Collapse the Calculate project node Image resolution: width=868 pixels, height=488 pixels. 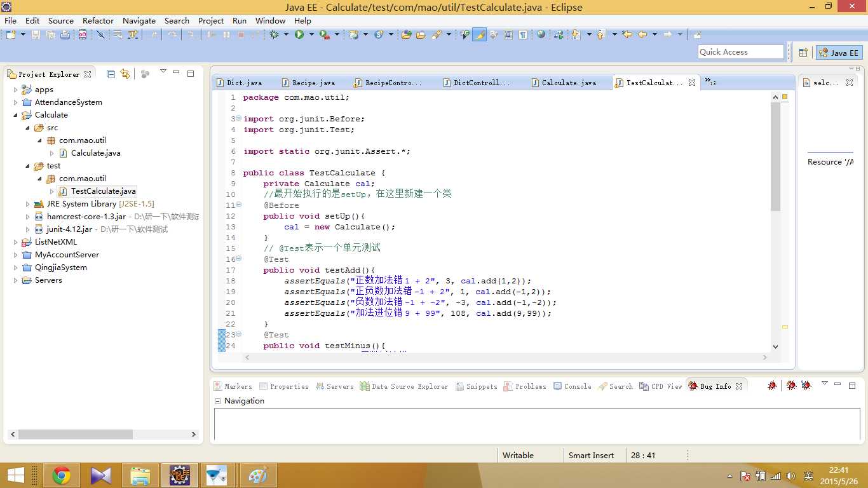[16, 115]
